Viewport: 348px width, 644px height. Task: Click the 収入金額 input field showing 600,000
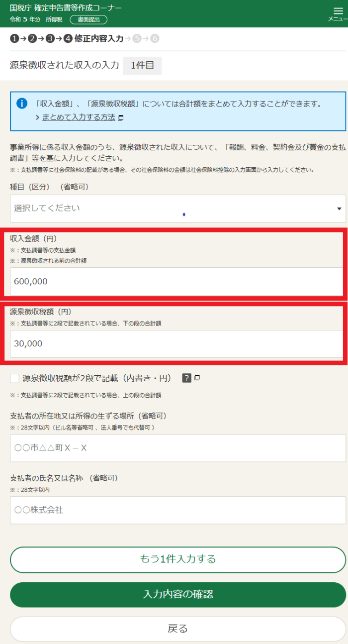tap(176, 281)
